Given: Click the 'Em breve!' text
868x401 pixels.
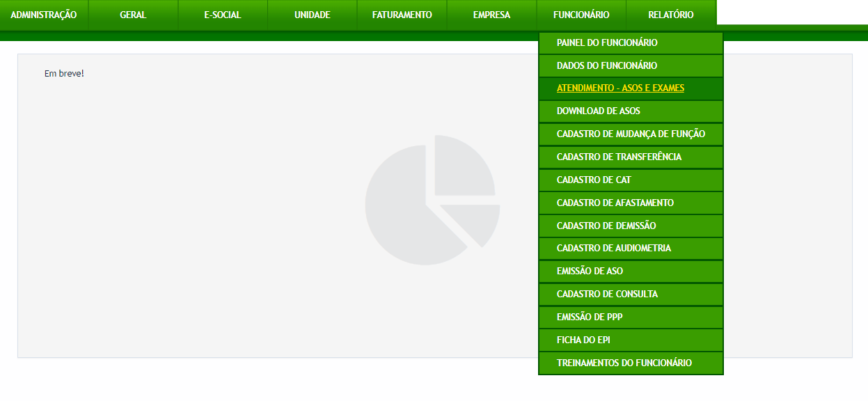Looking at the screenshot, I should pos(64,73).
